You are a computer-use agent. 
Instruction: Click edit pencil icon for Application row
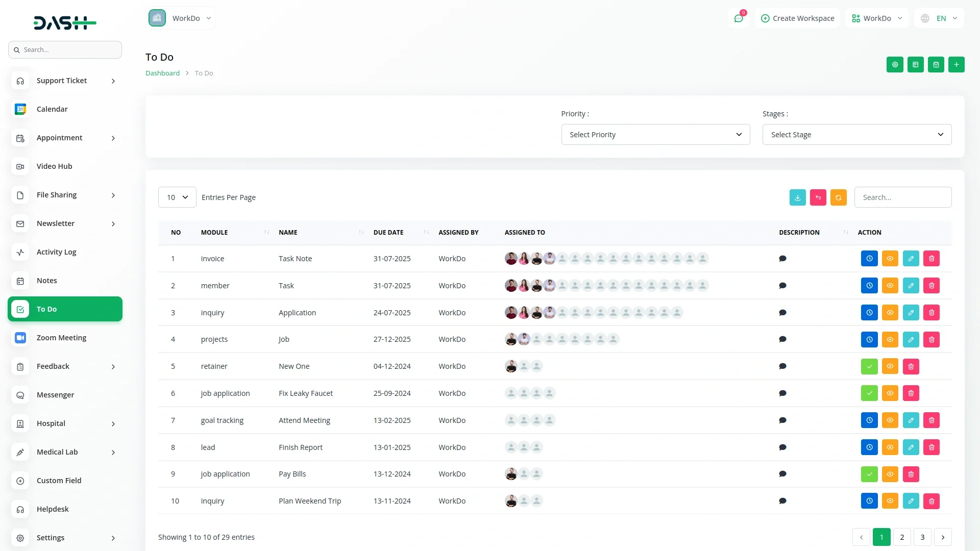click(911, 313)
